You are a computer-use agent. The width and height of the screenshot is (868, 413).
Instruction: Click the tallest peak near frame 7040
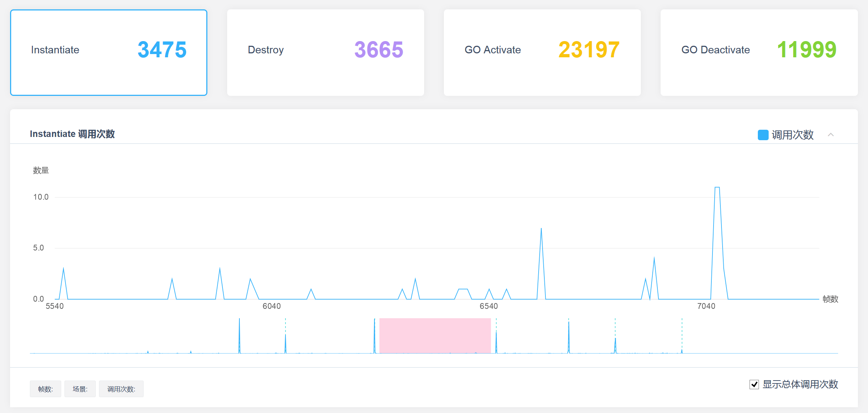717,188
